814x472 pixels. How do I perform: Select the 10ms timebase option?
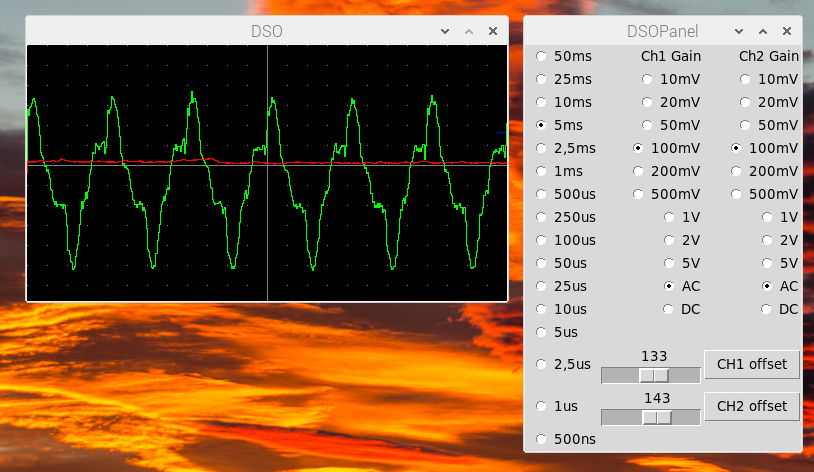tap(564, 102)
